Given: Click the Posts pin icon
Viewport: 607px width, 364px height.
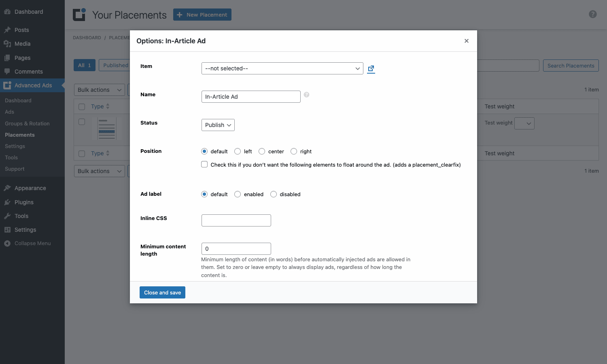Looking at the screenshot, I should click(7, 30).
